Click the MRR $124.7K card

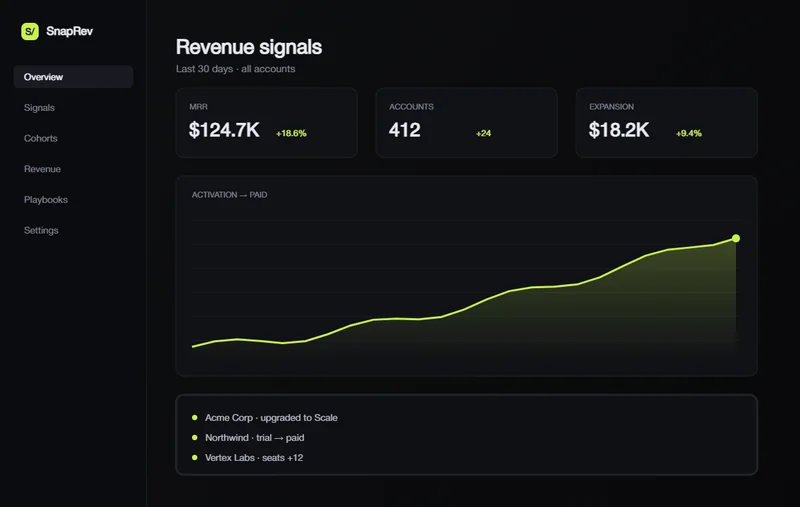(266, 122)
